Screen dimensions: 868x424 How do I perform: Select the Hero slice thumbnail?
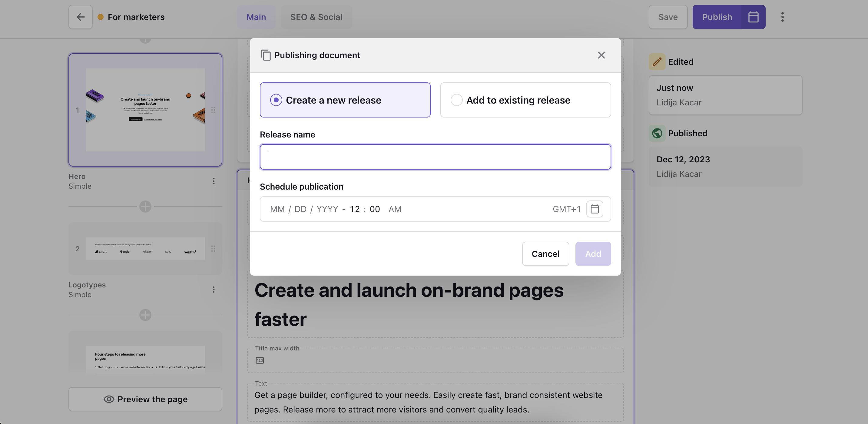tap(145, 110)
